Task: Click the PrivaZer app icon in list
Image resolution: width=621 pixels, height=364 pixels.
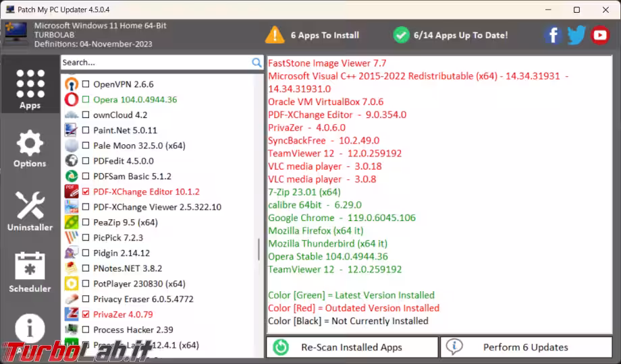Action: 72,314
